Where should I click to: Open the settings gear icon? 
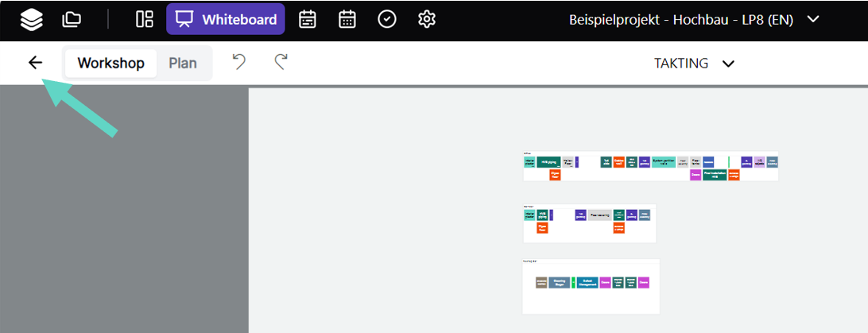tap(427, 19)
